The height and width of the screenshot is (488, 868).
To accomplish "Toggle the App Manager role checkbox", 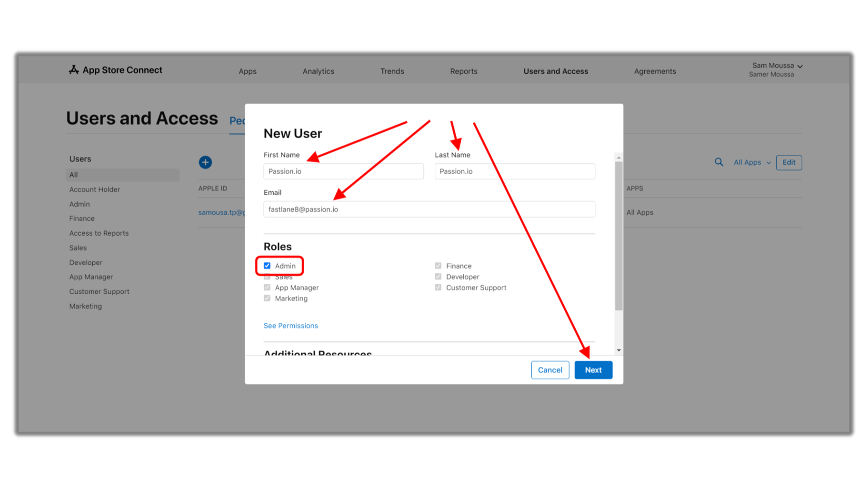I will click(267, 288).
